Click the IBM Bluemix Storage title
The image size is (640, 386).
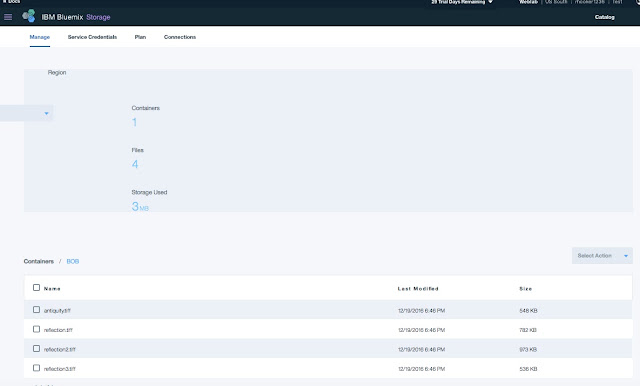[x=76, y=17]
